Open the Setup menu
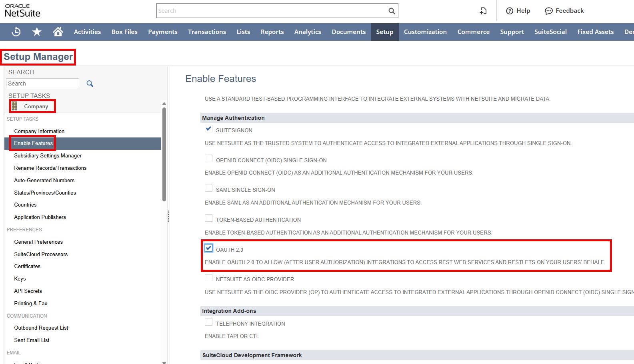 385,32
